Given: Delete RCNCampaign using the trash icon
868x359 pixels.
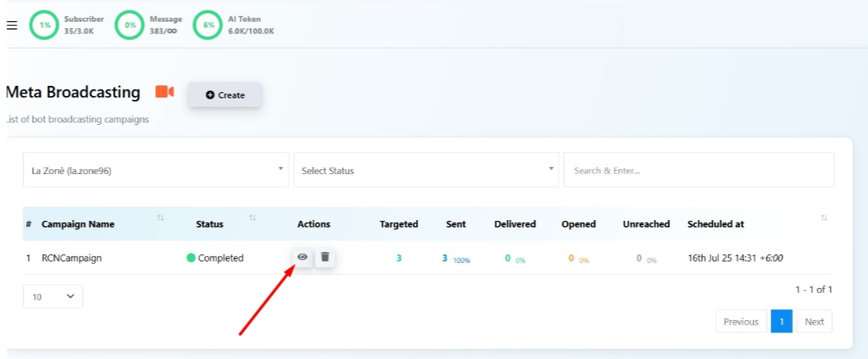Looking at the screenshot, I should [325, 257].
